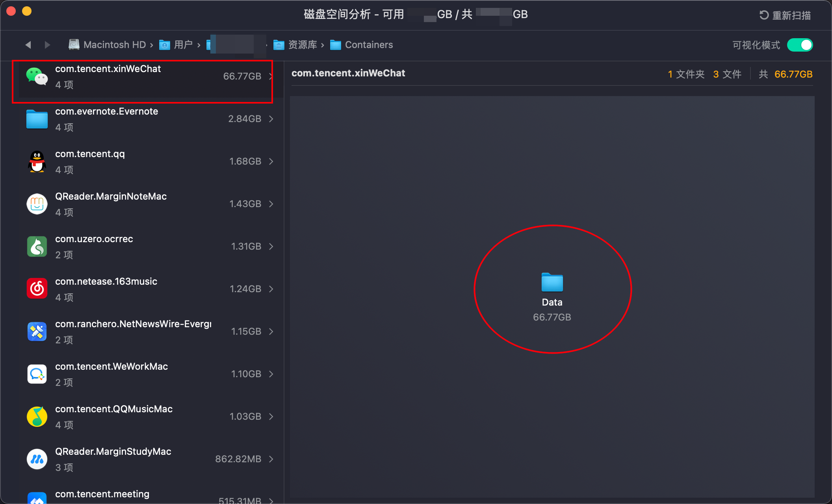Click the yellow minimize window button

(x=27, y=11)
